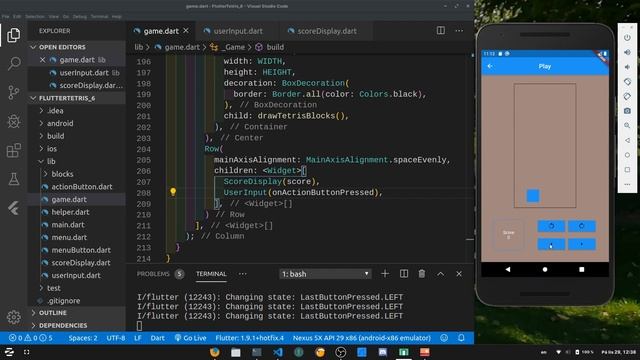This screenshot has width=640, height=360.
Task: Take an emulator screenshot with camera icon
Action: tap(627, 111)
